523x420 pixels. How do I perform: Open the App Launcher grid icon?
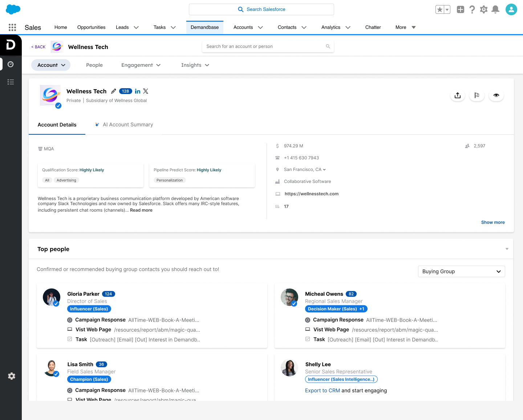(12, 28)
